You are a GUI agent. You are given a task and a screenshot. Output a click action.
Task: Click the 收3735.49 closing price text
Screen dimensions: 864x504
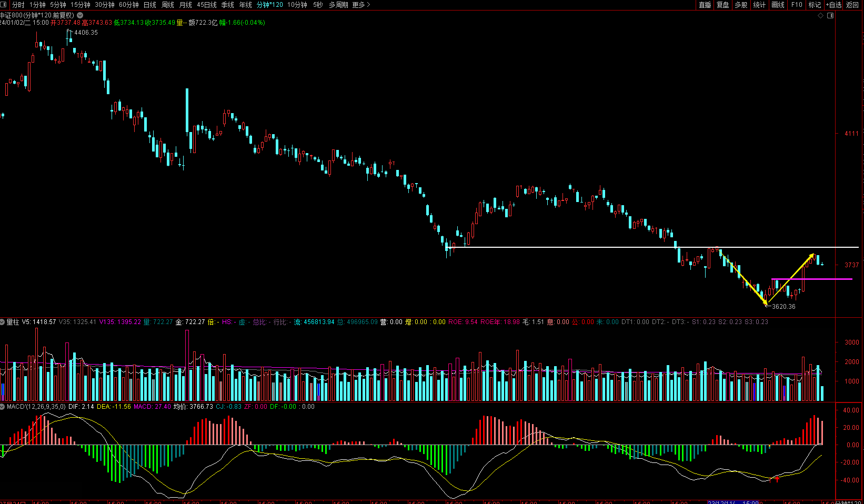[160, 23]
